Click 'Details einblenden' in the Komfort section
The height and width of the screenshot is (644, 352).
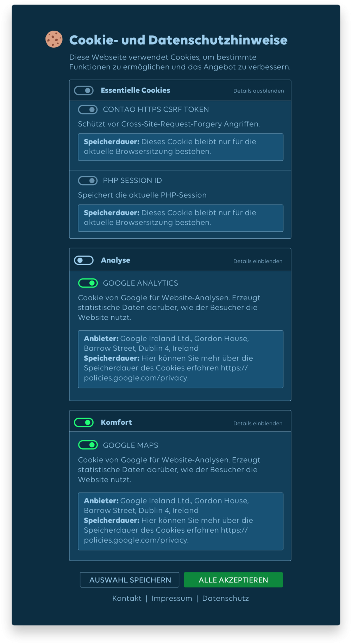coord(258,424)
